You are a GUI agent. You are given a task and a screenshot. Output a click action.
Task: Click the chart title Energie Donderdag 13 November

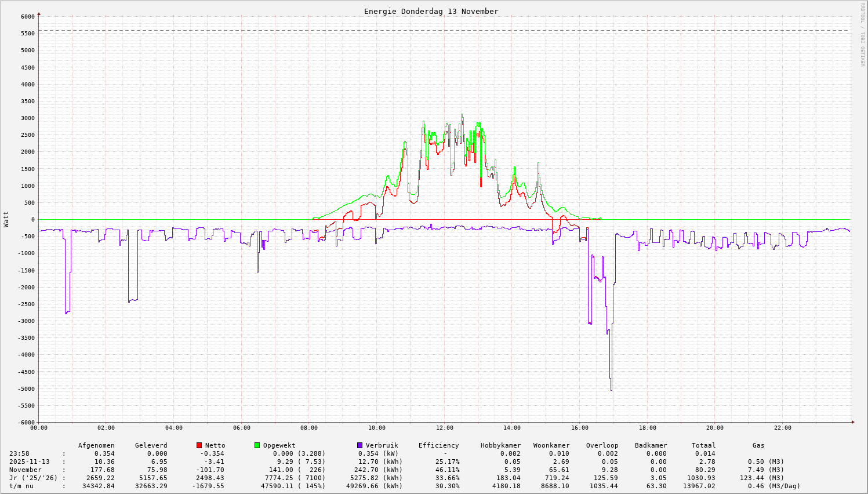[431, 11]
